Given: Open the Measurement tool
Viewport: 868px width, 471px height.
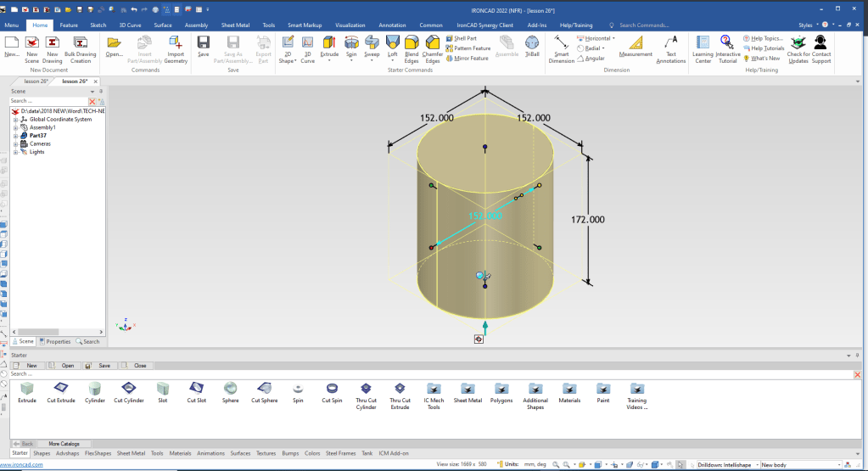Looking at the screenshot, I should 636,45.
